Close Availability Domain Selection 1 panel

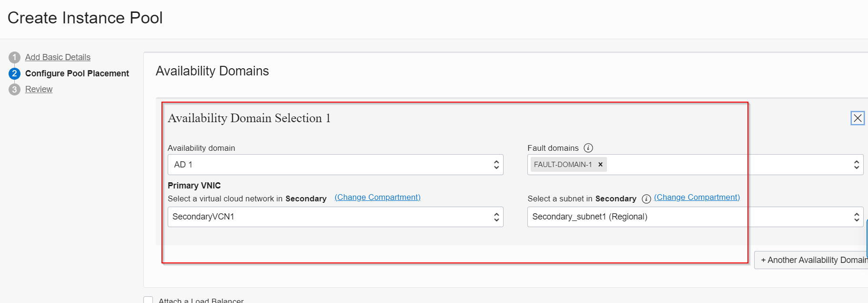pos(858,118)
